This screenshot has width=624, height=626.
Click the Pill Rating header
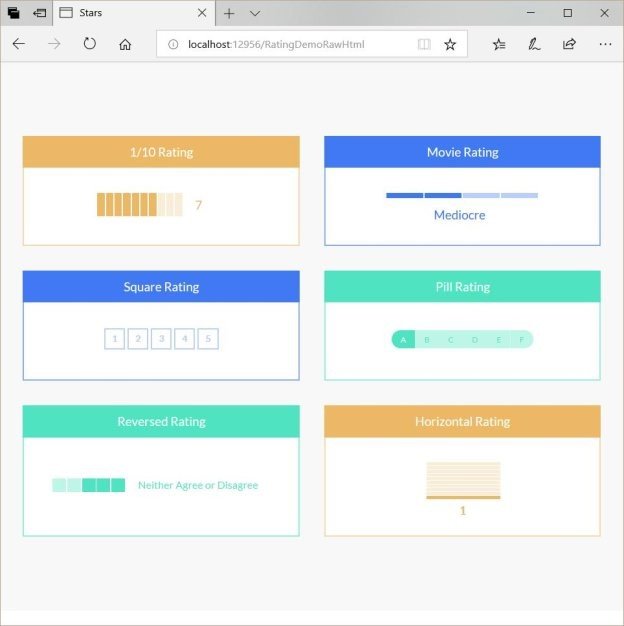pyautogui.click(x=462, y=286)
